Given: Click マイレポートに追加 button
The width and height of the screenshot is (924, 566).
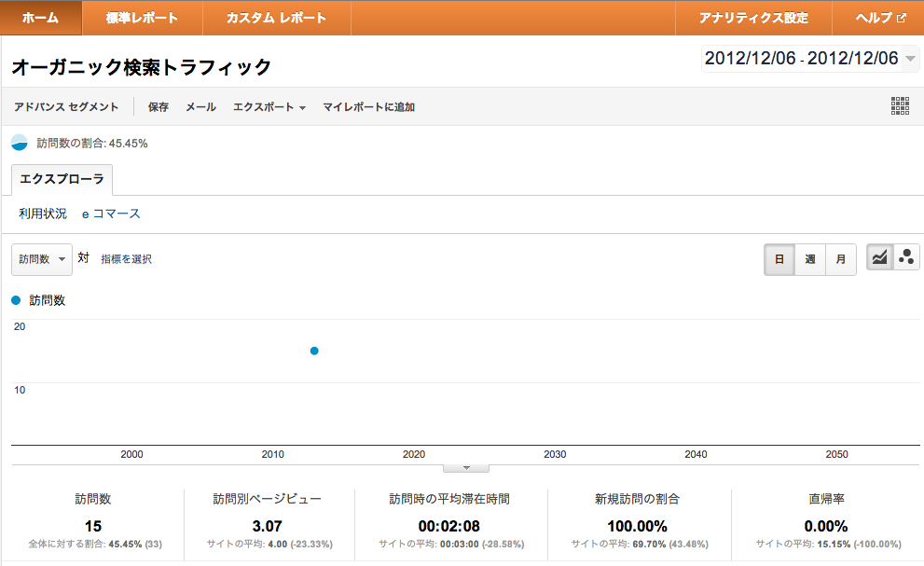Looking at the screenshot, I should [x=368, y=107].
